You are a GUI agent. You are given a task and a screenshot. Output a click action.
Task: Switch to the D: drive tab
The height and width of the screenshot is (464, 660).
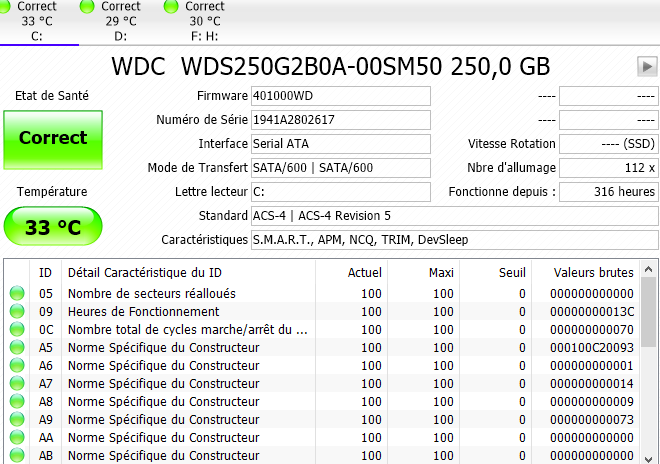click(x=121, y=22)
